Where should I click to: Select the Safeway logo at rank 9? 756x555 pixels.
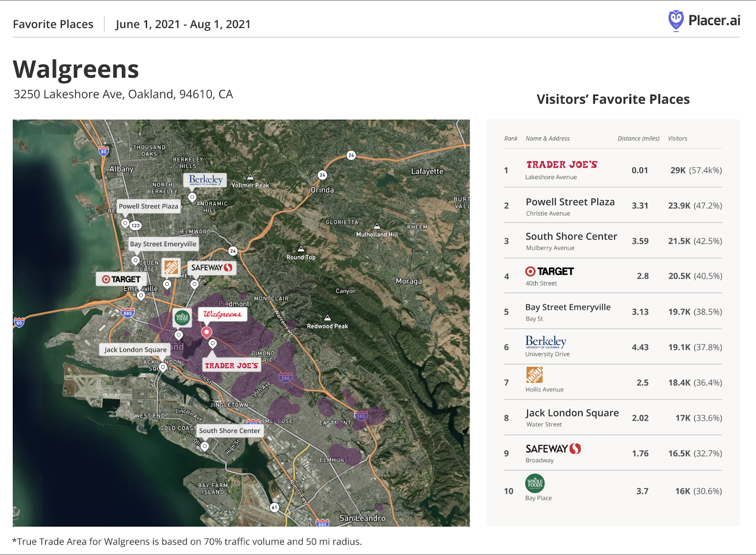(x=552, y=449)
